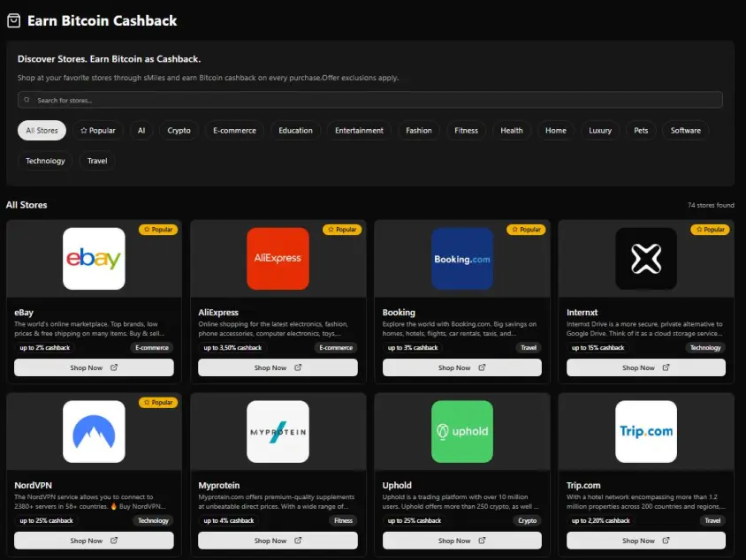Click the Popular badge on the Booking card
Screen dimensions: 746x560
point(526,230)
